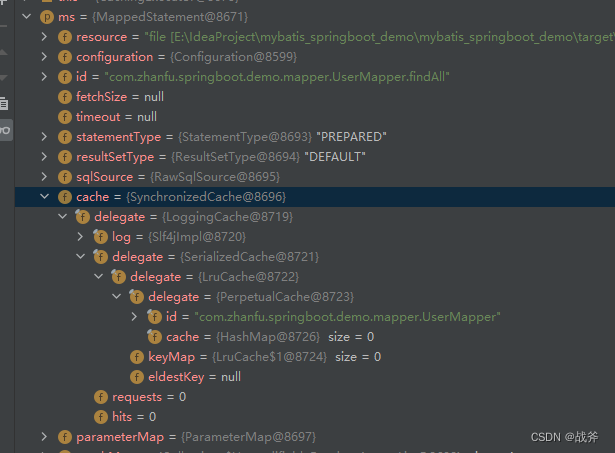The height and width of the screenshot is (453, 615).
Task: Select the hits = 0 row
Action: pyautogui.click(x=315, y=417)
